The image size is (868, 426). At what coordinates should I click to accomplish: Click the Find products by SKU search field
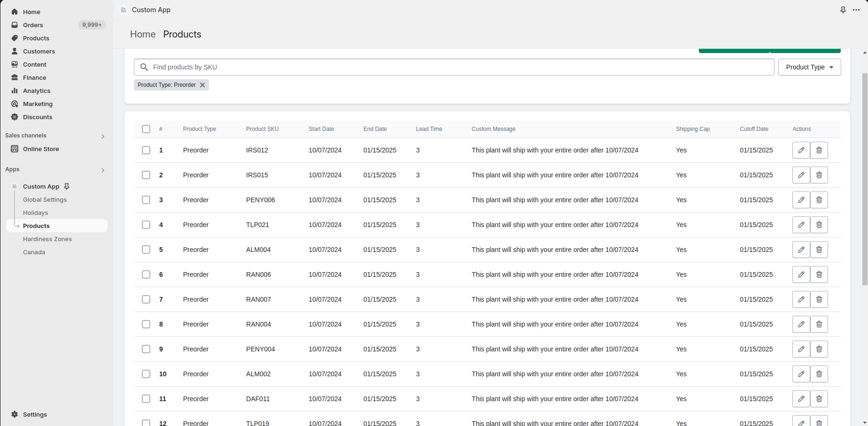click(454, 67)
